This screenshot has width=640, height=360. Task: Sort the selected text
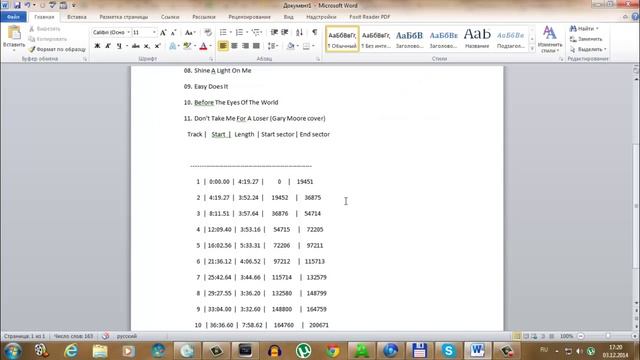tap(299, 32)
